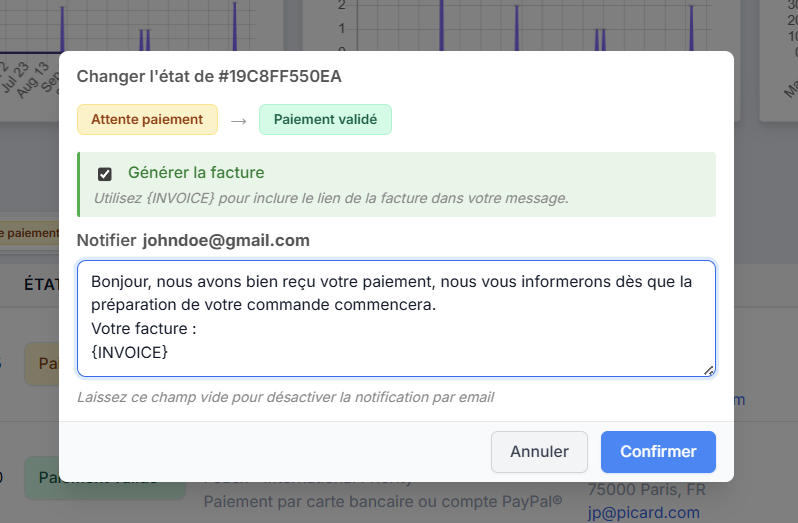This screenshot has height=523, width=798.
Task: Click the arrow between the status badges
Action: pos(238,120)
